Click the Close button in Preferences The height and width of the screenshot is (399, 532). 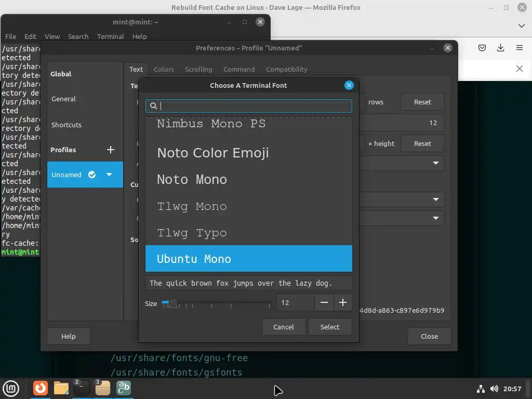pyautogui.click(x=429, y=336)
